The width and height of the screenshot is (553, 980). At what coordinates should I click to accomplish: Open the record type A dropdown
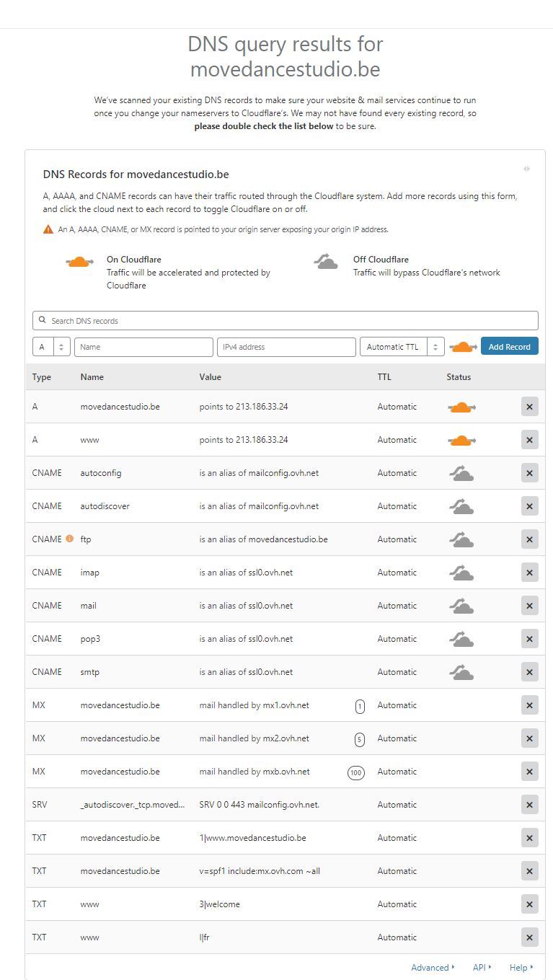pyautogui.click(x=51, y=347)
